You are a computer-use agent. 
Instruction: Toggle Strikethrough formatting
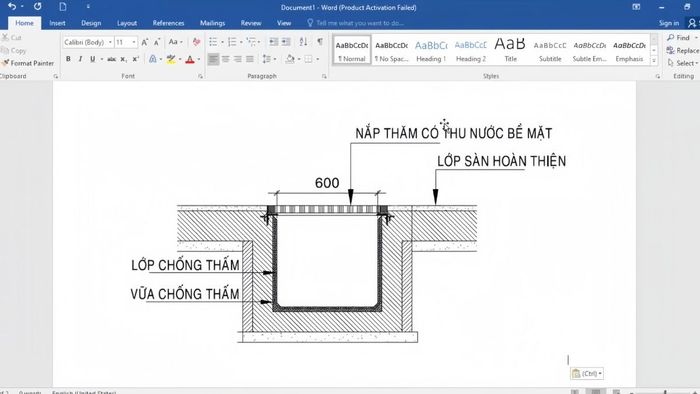coord(112,59)
